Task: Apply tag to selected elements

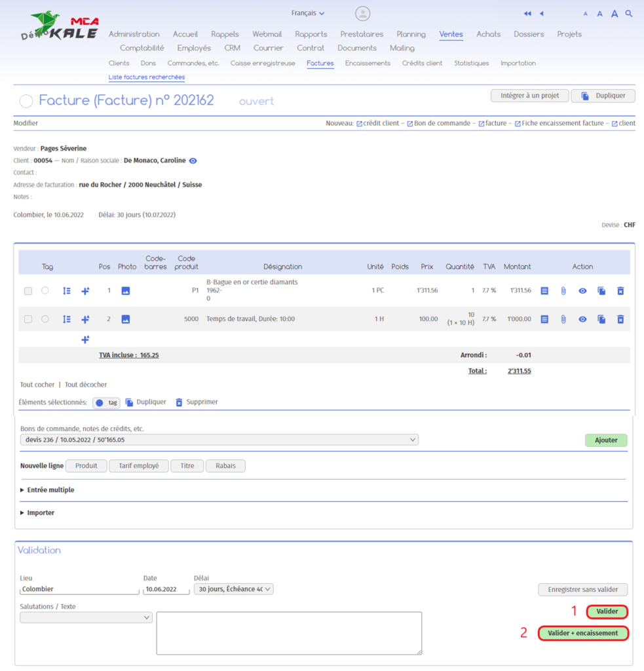Action: click(107, 403)
